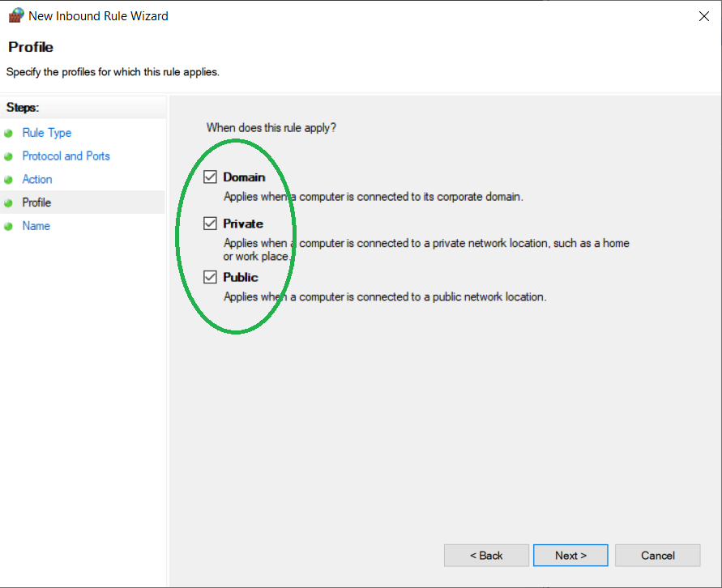Cancel the New Inbound Rule Wizard
This screenshot has width=722, height=588.
click(x=657, y=556)
